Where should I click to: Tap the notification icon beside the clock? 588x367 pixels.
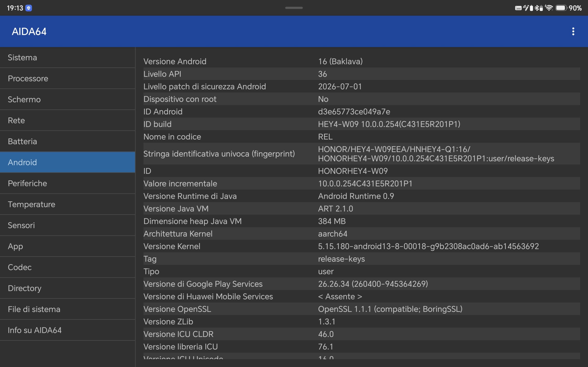[29, 8]
